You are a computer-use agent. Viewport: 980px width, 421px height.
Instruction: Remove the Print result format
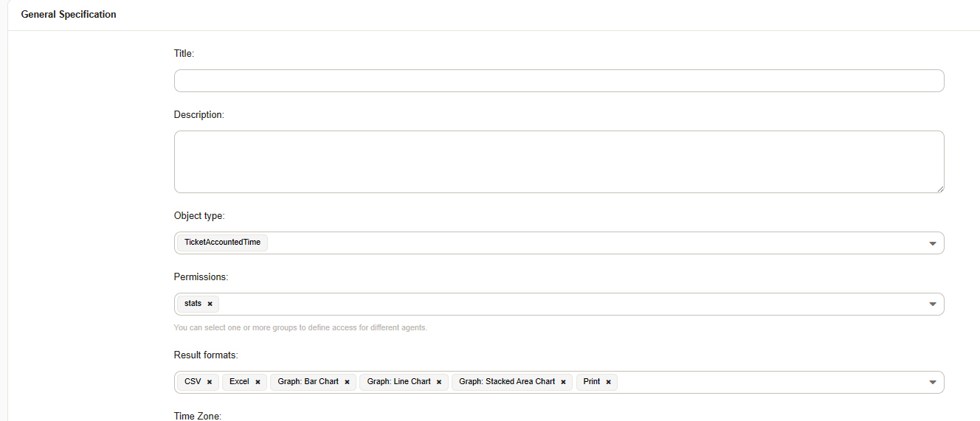coord(608,382)
